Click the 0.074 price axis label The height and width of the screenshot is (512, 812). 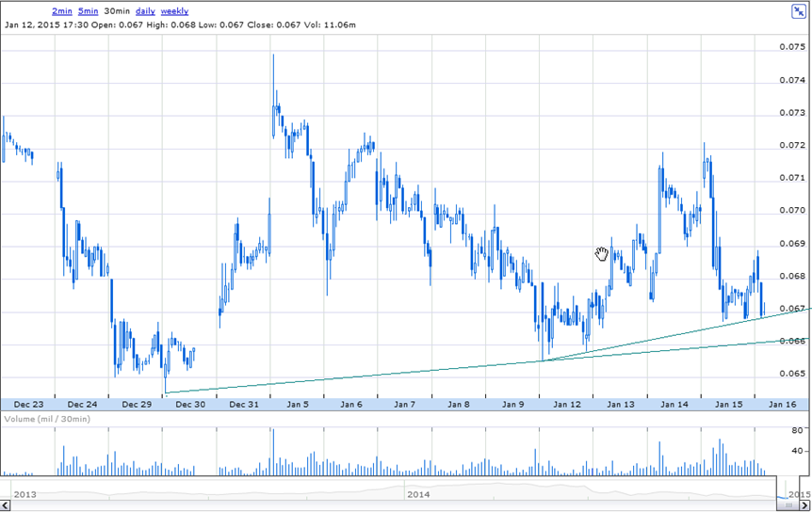[x=792, y=80]
